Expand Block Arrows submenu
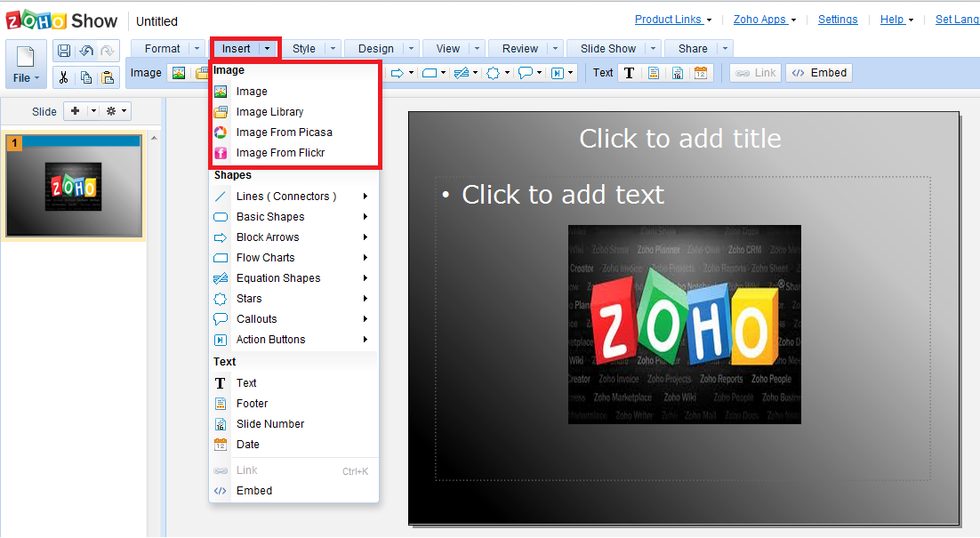This screenshot has width=980, height=538. click(x=293, y=237)
